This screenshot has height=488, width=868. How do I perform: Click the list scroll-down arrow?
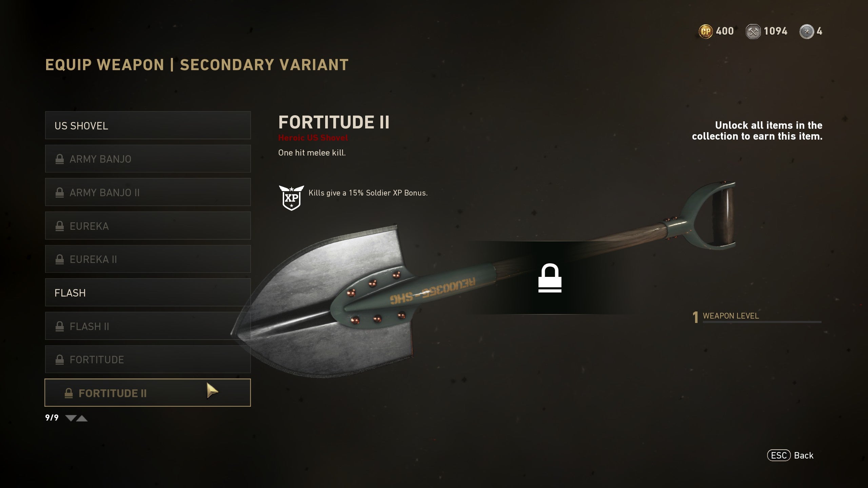tap(71, 418)
